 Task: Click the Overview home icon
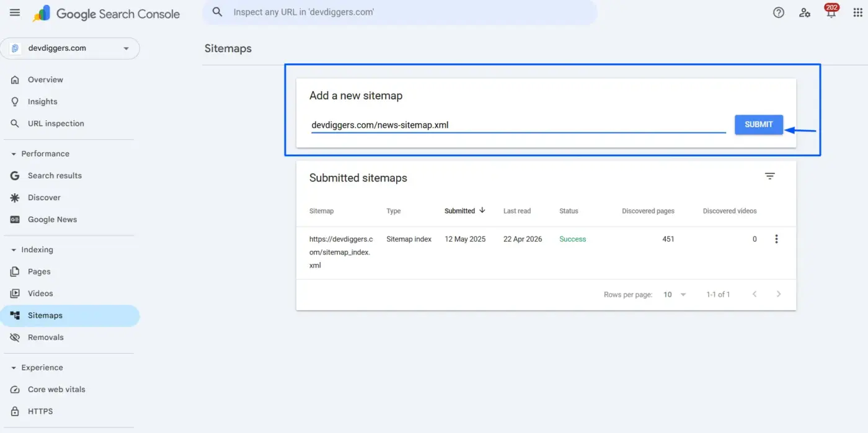[15, 80]
